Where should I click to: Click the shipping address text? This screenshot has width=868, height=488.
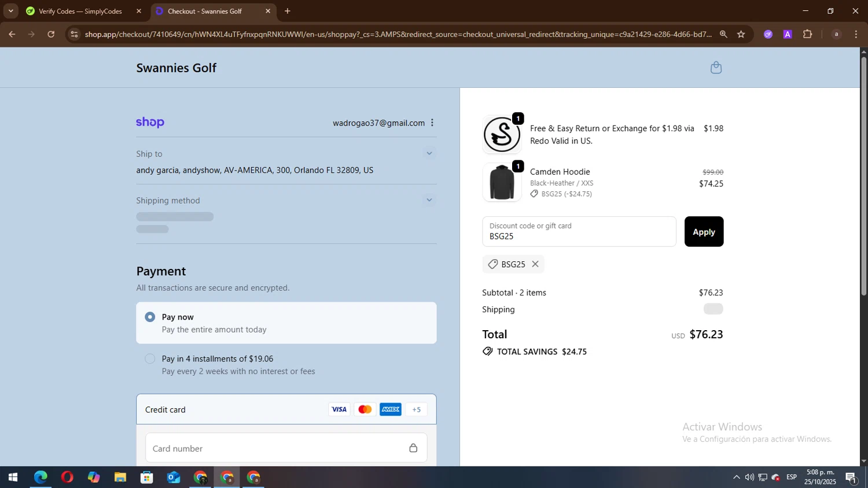(255, 170)
